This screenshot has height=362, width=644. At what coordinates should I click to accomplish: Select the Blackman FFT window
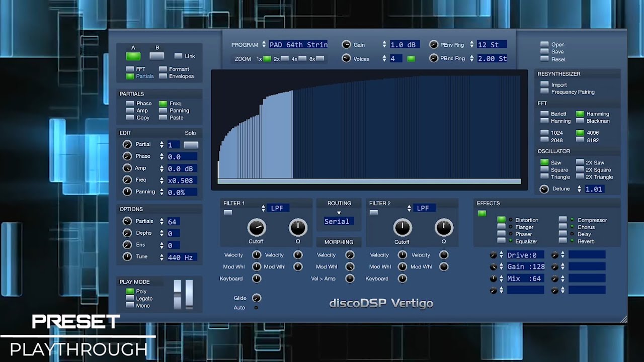pos(580,121)
